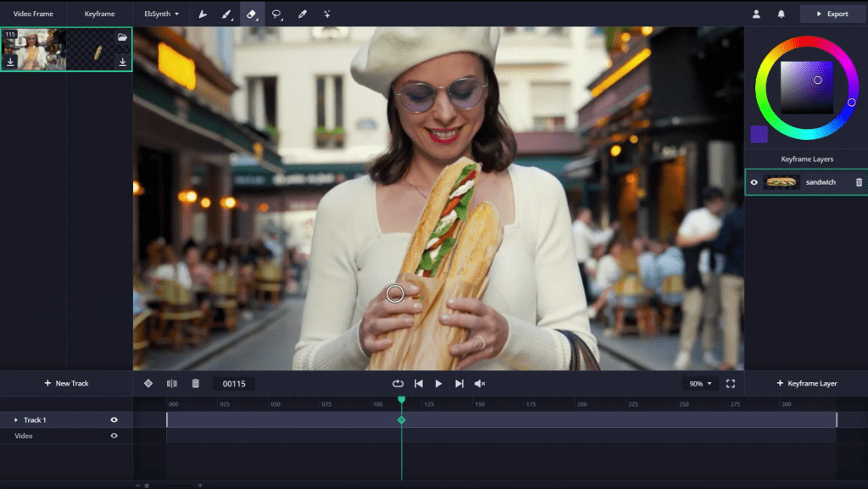Play the video preview
Viewport: 868px width, 489px height.
click(x=438, y=383)
